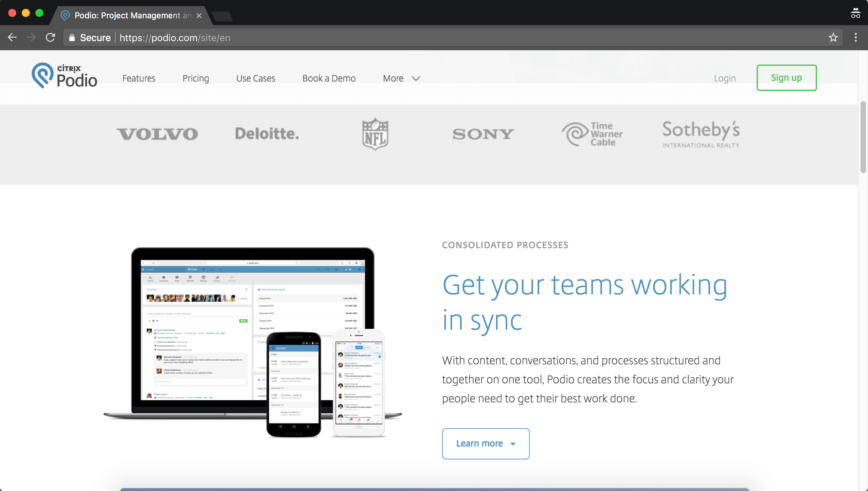This screenshot has width=868, height=491.
Task: Open the Learn more dropdown
Action: [485, 443]
